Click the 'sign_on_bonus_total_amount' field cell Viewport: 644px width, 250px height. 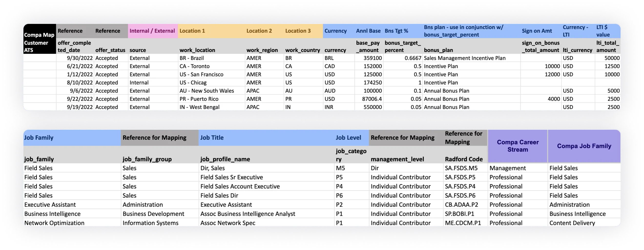pyautogui.click(x=540, y=46)
